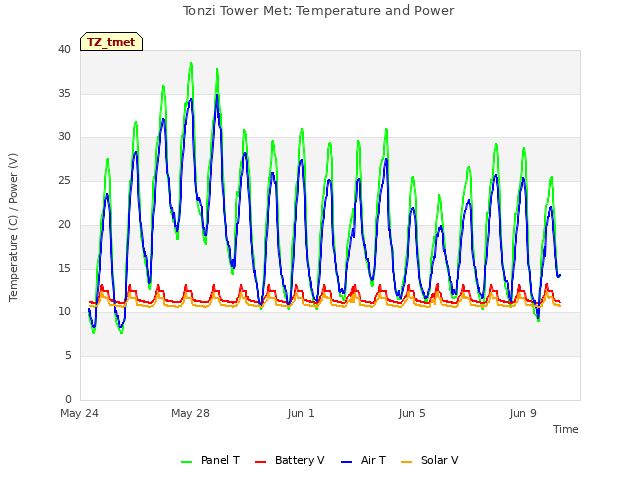This screenshot has width=640, height=480.
Task: Click the 'Jun 1' x-axis tick label
Action: [301, 413]
